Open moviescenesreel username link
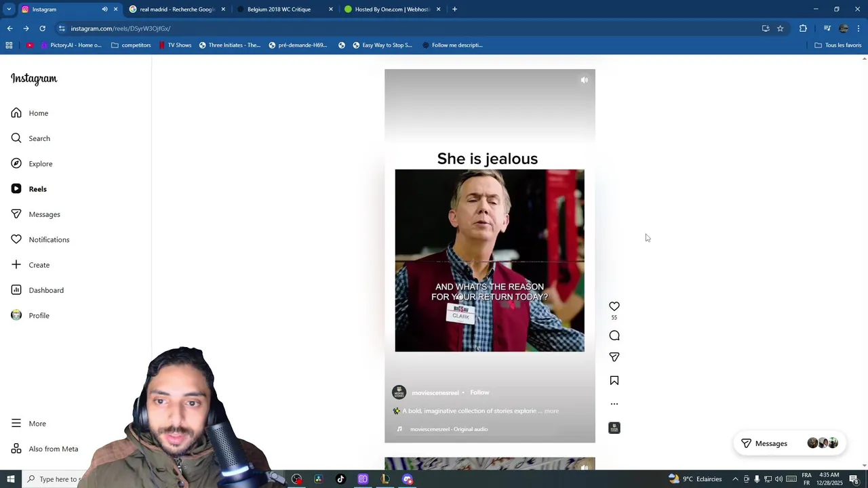This screenshot has height=488, width=868. click(435, 393)
